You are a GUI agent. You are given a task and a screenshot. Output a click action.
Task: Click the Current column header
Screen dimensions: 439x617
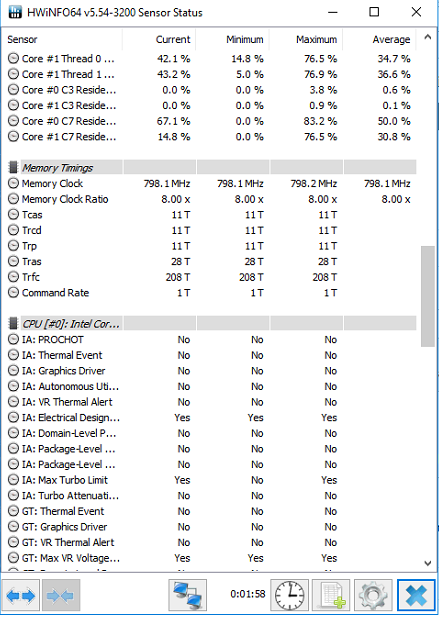pos(173,39)
